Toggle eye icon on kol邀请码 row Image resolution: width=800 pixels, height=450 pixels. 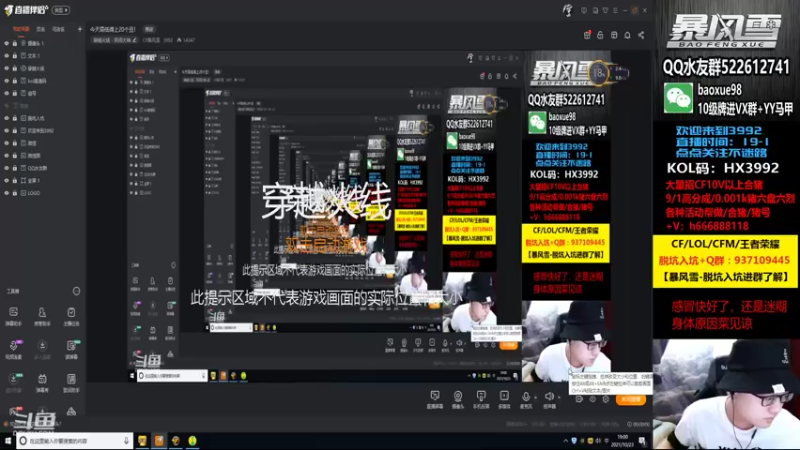coord(7,81)
